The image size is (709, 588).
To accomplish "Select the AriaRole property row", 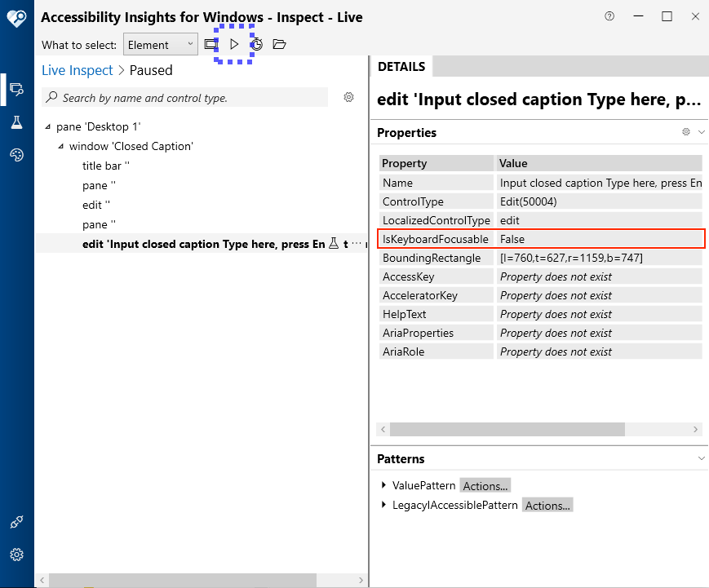I will click(x=540, y=351).
